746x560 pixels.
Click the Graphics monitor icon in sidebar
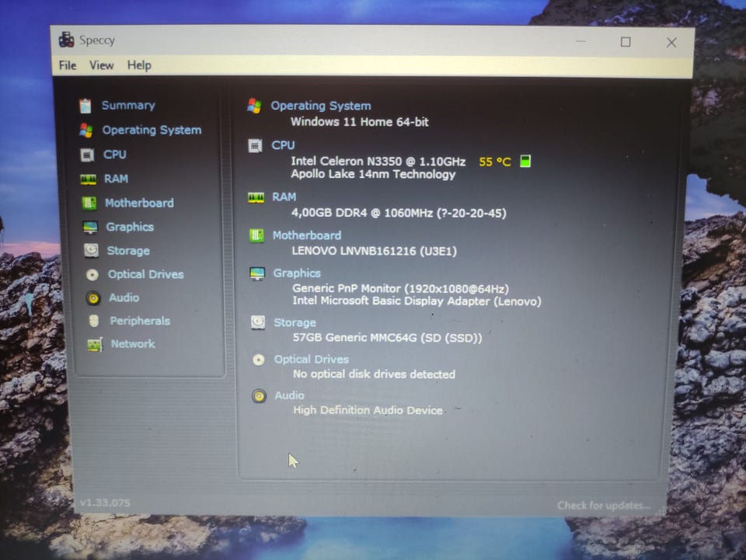[90, 228]
